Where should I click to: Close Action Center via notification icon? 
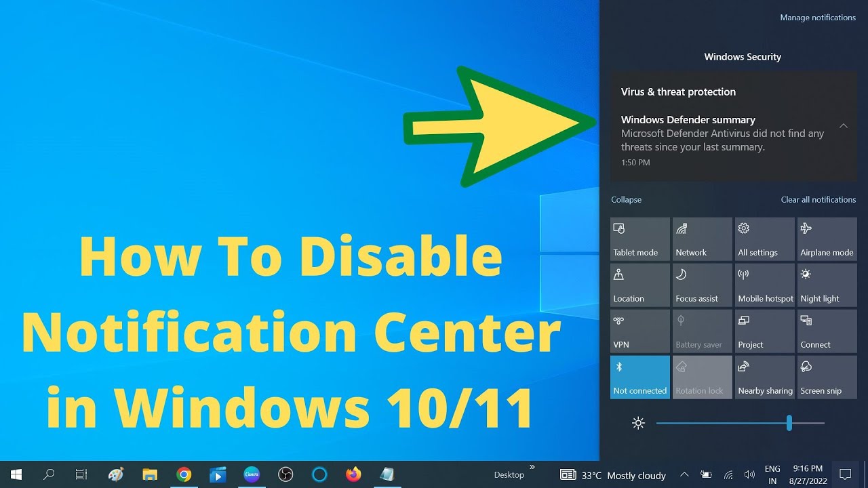tap(845, 474)
